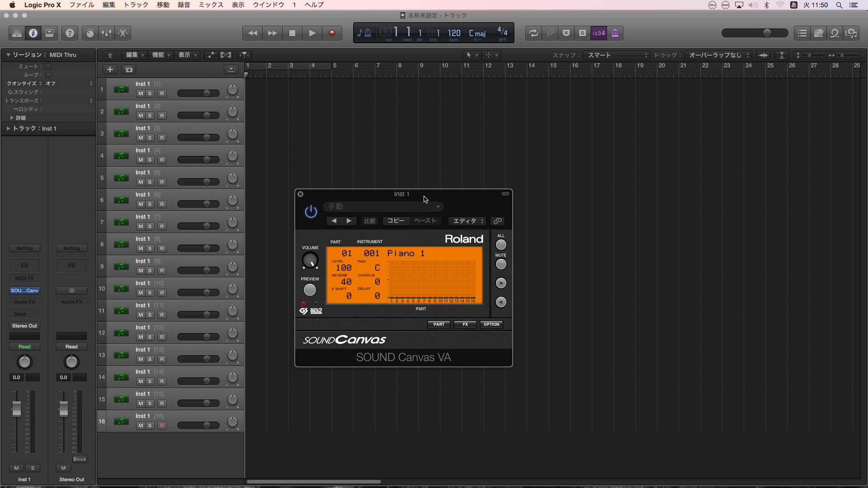
Task: Solo track 5 with S button
Action: [x=150, y=182]
